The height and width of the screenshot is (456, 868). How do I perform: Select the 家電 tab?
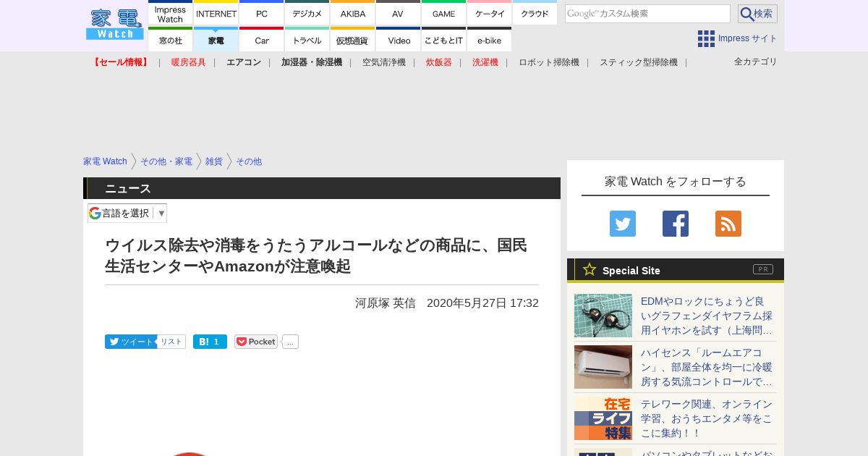216,40
